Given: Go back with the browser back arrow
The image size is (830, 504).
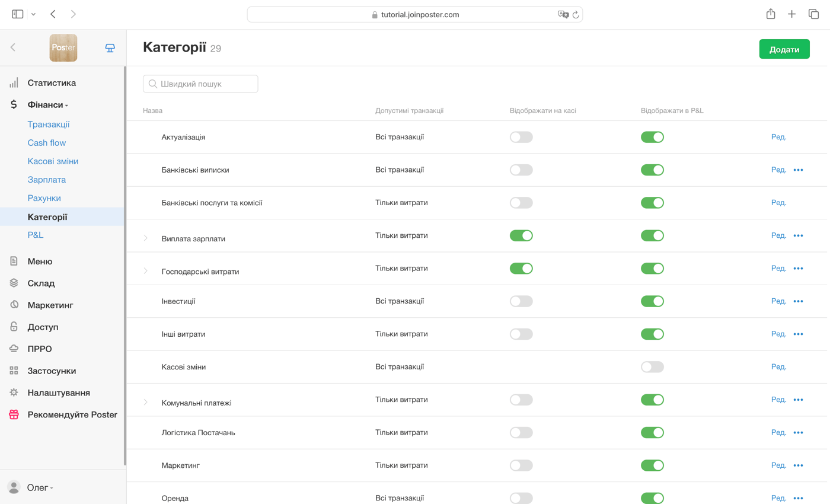Looking at the screenshot, I should [x=53, y=14].
